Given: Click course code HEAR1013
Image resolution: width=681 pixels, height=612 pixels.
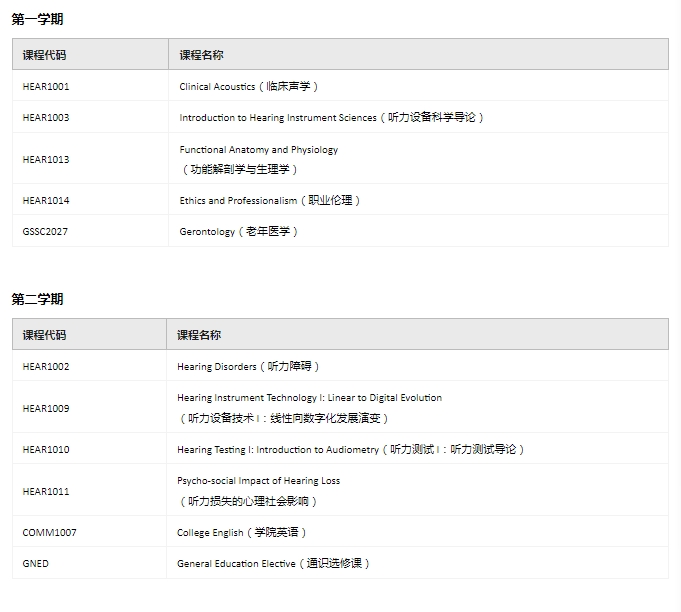Looking at the screenshot, I should tap(46, 160).
